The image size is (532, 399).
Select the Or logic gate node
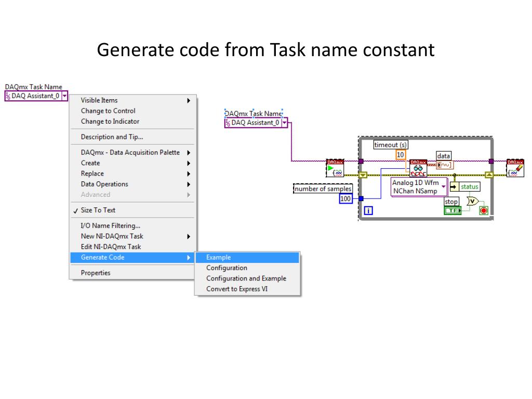pyautogui.click(x=472, y=201)
